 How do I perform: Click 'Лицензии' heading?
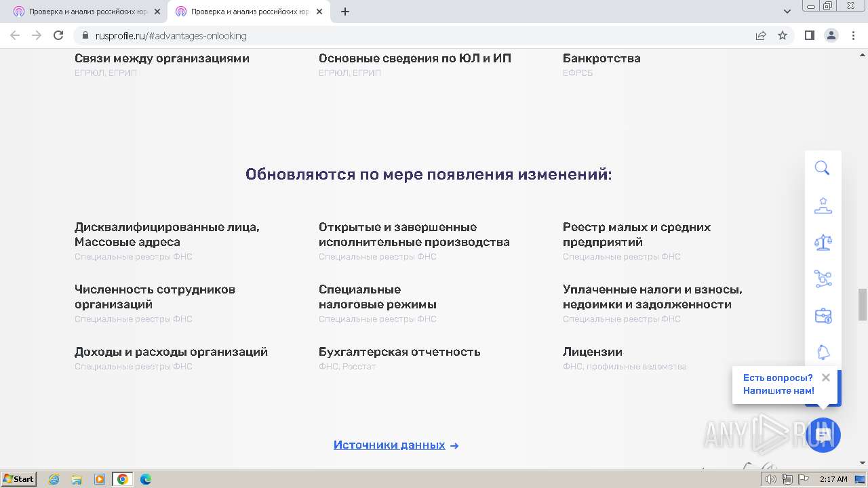point(593,352)
